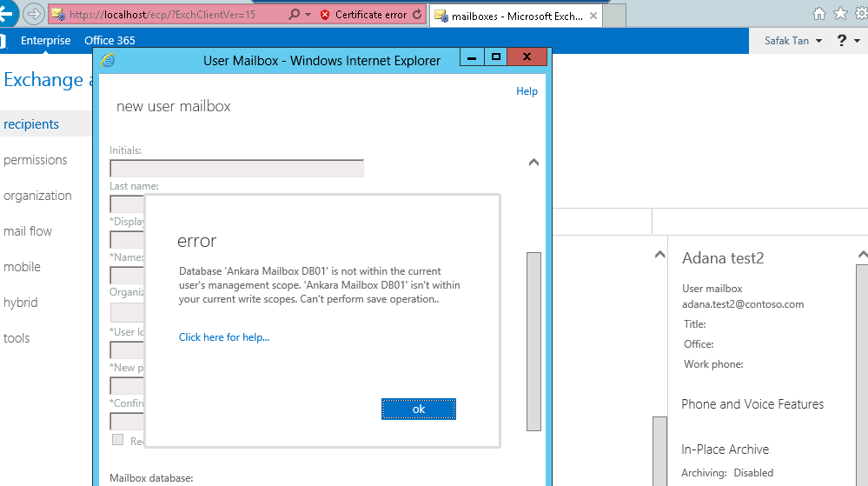Viewport: 868px width, 486px height.
Task: Open Favorites star icon
Action: (x=840, y=14)
